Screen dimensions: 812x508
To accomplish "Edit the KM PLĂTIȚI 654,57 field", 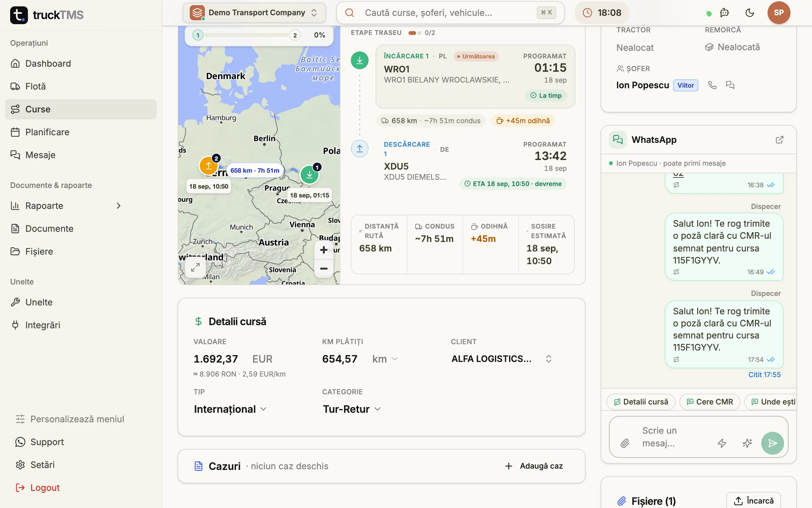I will 340,359.
